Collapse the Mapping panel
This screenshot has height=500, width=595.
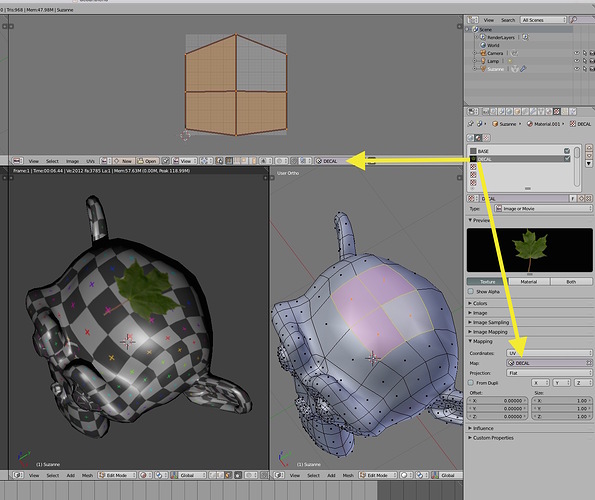[480, 341]
